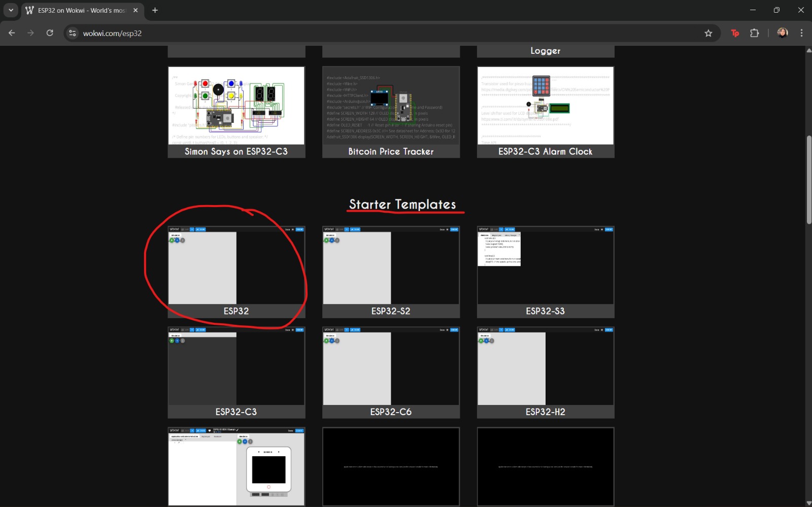Open a new browser tab

(x=155, y=10)
